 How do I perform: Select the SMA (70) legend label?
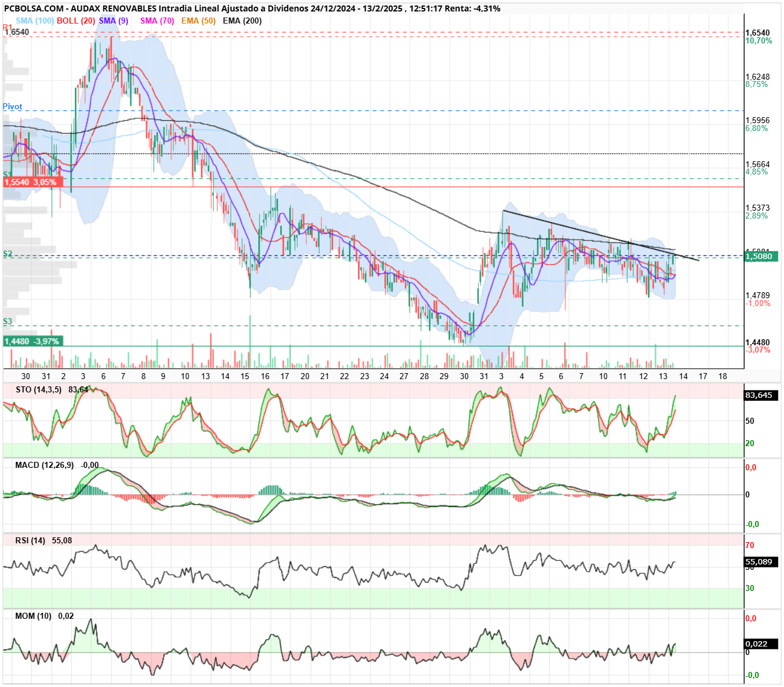tap(157, 21)
